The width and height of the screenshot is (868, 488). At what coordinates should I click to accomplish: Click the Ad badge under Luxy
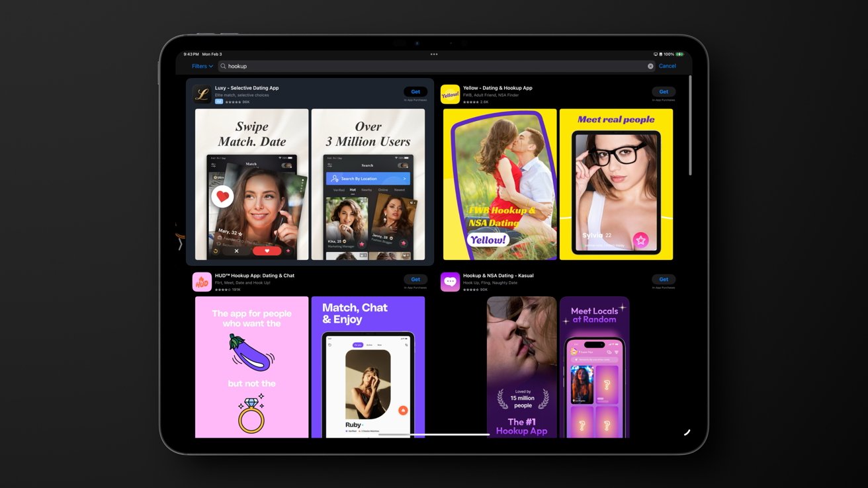point(219,102)
